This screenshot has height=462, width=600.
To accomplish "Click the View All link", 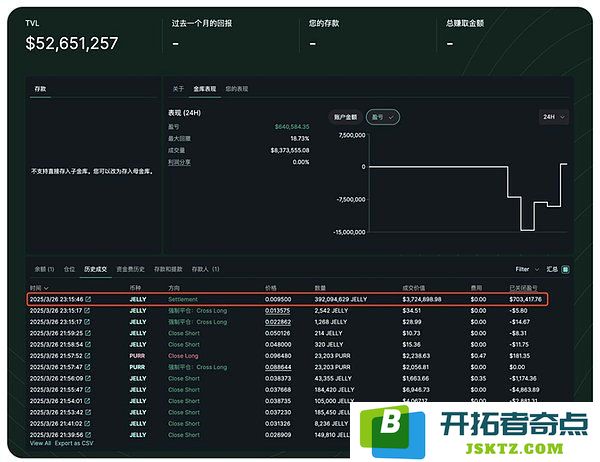I will 41,443.
